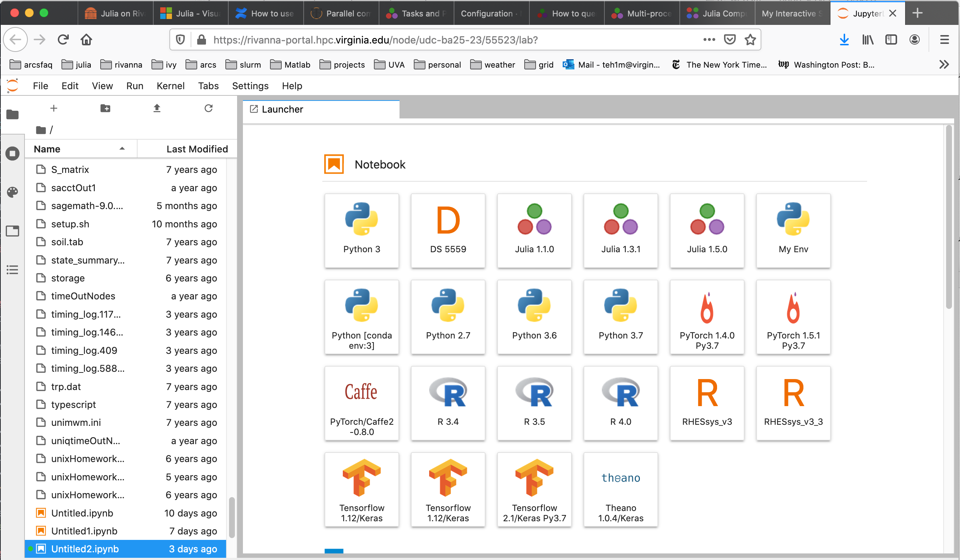Expand the hidden bookmarks chevron
This screenshot has height=560, width=960.
(944, 64)
